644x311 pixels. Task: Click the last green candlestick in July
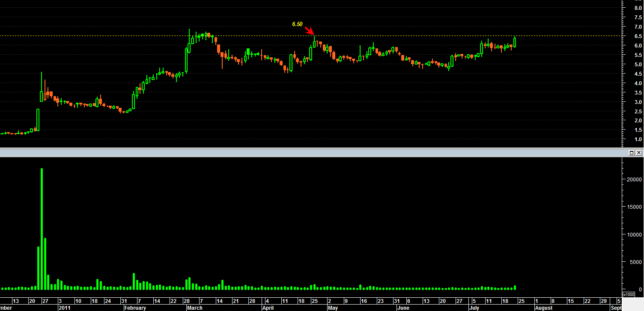click(515, 42)
